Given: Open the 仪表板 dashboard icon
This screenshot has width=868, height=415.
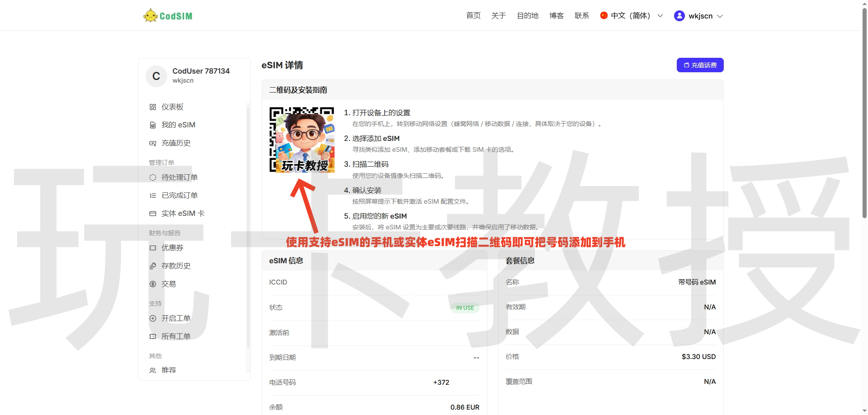Looking at the screenshot, I should tap(153, 107).
